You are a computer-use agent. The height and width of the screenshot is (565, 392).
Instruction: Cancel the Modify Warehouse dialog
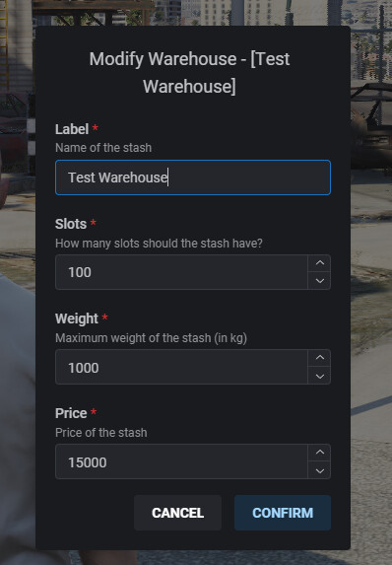click(178, 513)
